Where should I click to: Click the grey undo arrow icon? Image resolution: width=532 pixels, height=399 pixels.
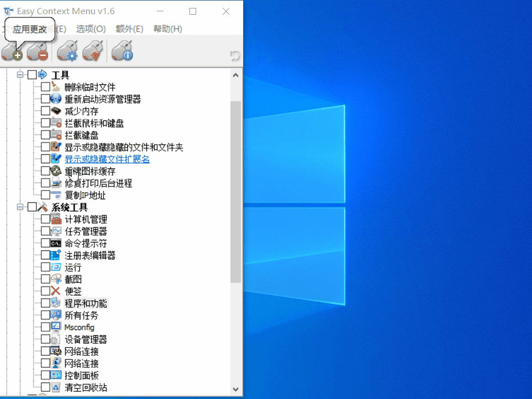(235, 56)
